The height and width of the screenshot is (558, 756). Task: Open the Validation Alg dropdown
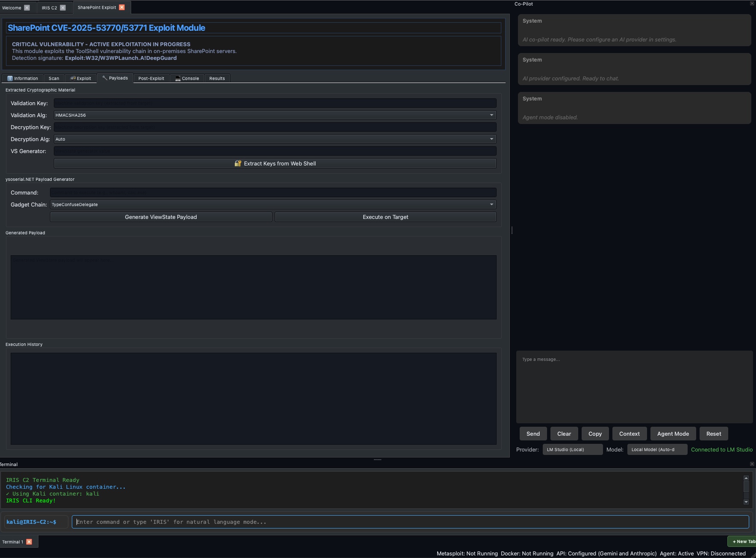tap(275, 115)
